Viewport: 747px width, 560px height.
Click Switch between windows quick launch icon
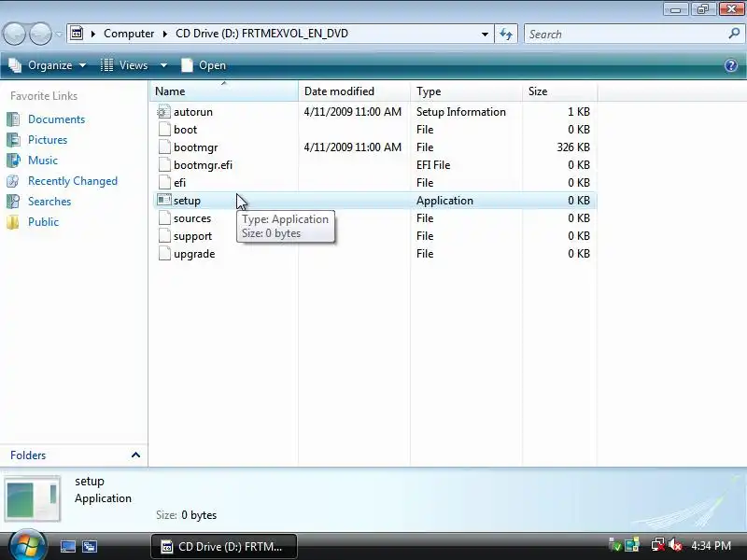pyautogui.click(x=90, y=546)
